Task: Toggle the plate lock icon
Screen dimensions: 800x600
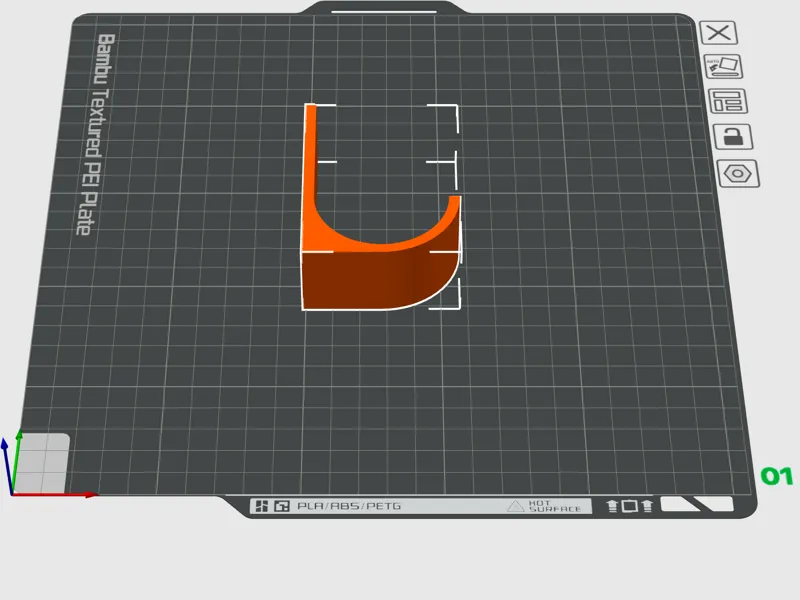Action: [x=733, y=137]
